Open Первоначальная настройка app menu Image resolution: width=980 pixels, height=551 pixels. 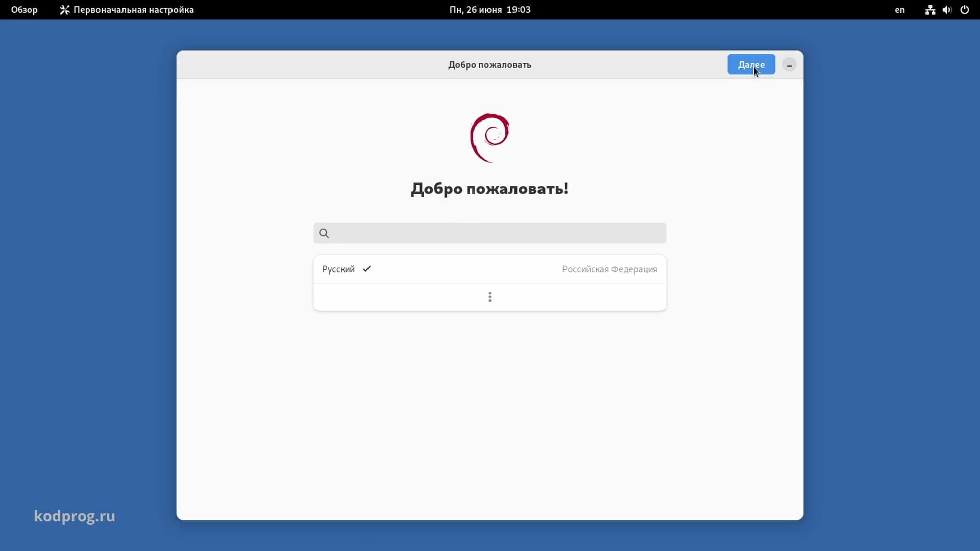click(x=127, y=10)
